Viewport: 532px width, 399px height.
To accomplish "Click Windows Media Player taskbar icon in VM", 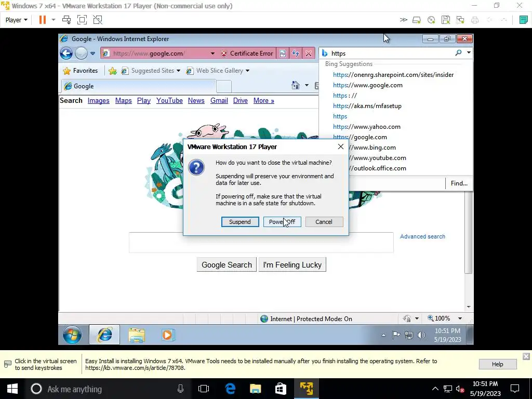I will (x=168, y=335).
